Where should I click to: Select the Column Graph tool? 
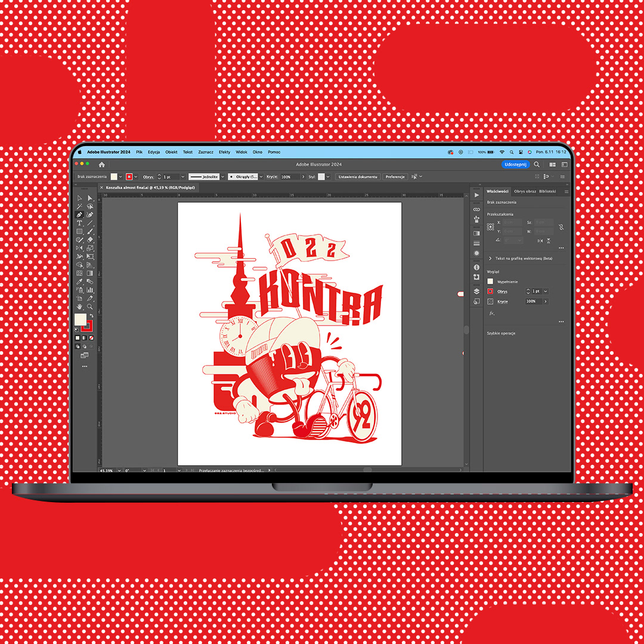click(x=90, y=290)
